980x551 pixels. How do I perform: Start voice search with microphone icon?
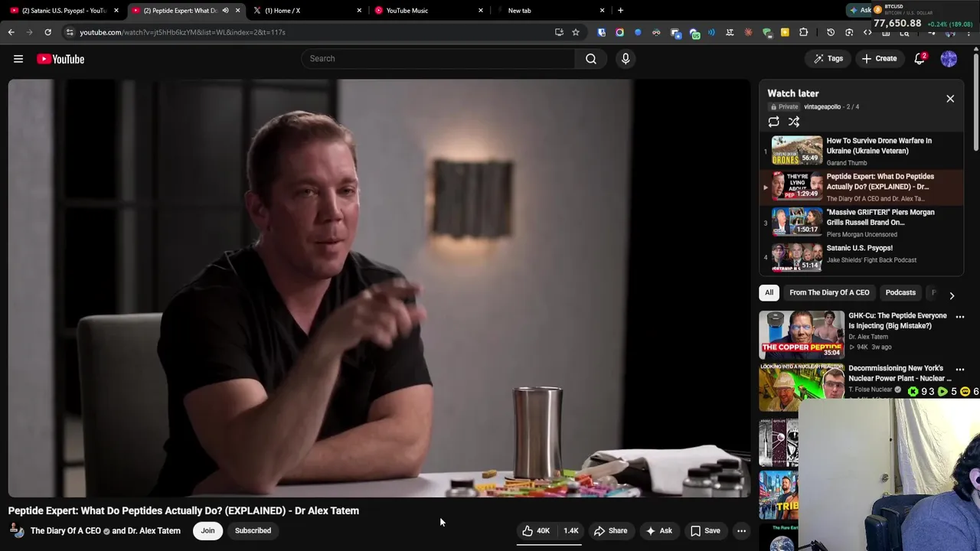pos(626,59)
